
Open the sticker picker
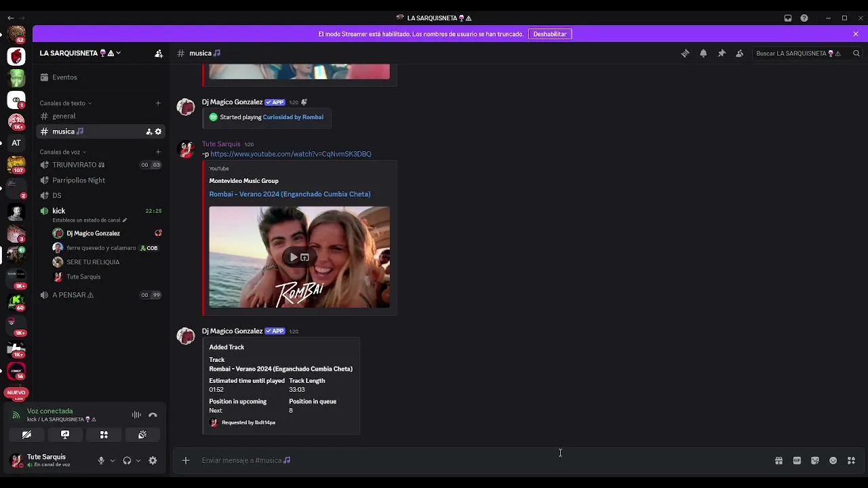pos(815,461)
